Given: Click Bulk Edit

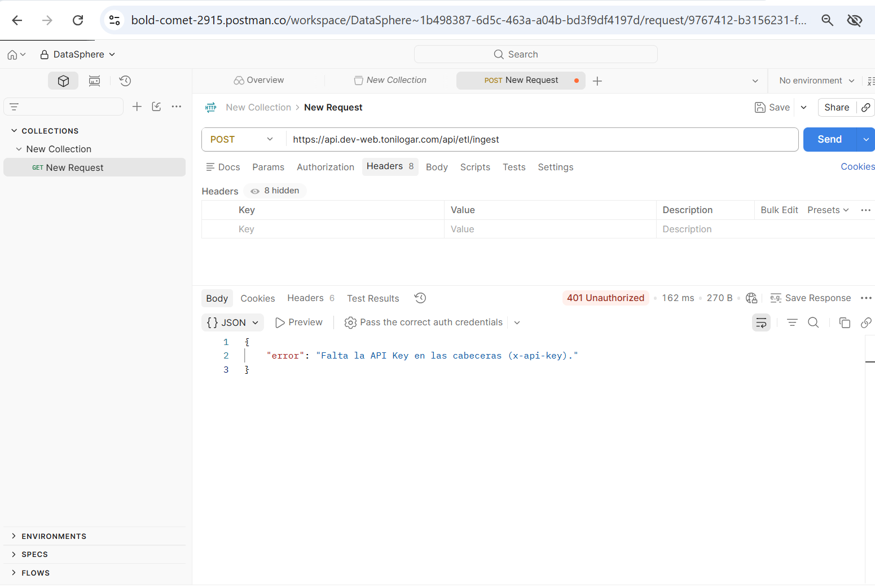Looking at the screenshot, I should click(779, 210).
